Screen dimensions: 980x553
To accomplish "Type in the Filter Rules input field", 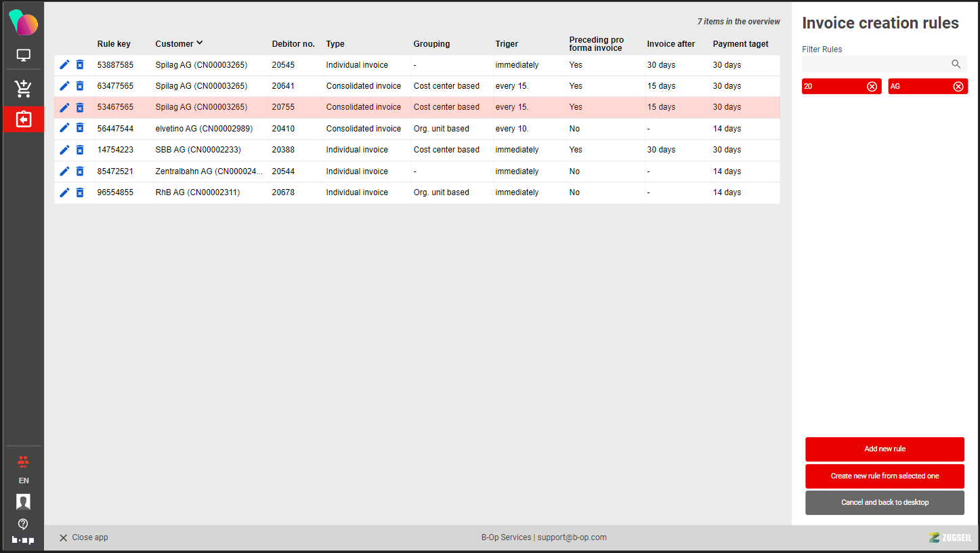I will 875,64.
